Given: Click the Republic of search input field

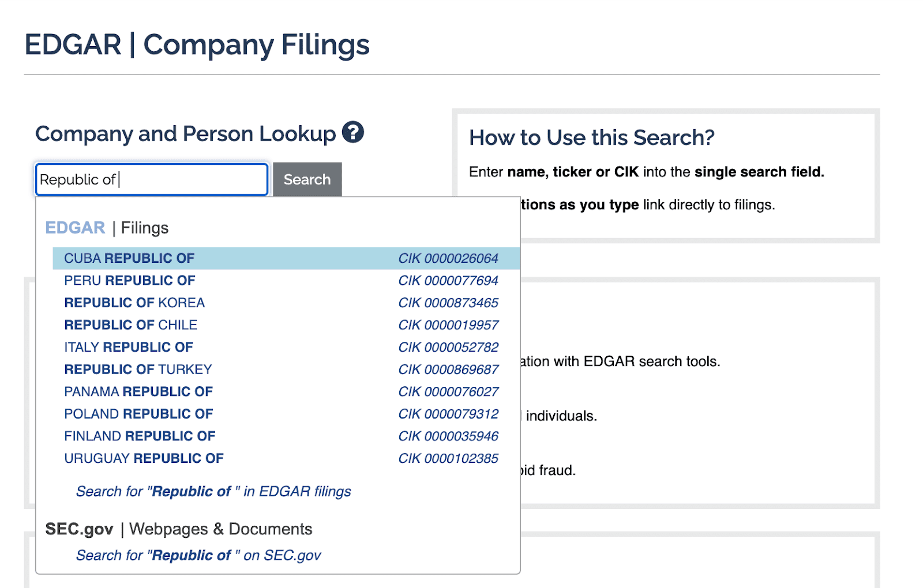Looking at the screenshot, I should point(151,179).
